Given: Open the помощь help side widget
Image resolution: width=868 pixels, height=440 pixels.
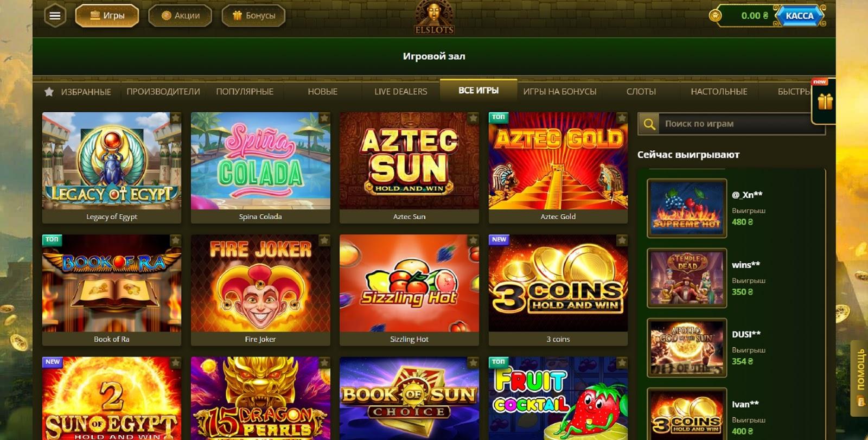Looking at the screenshot, I should (x=860, y=378).
